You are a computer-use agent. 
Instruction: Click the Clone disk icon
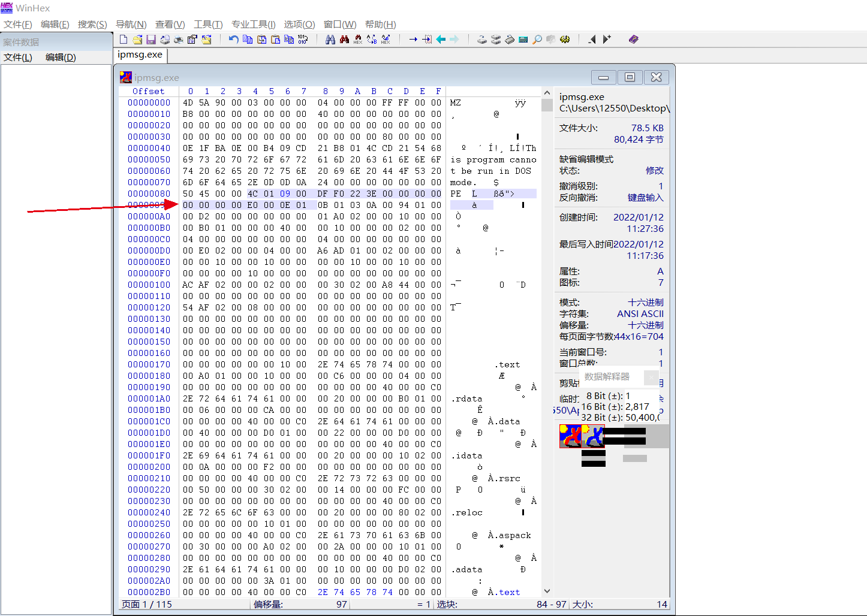[496, 40]
